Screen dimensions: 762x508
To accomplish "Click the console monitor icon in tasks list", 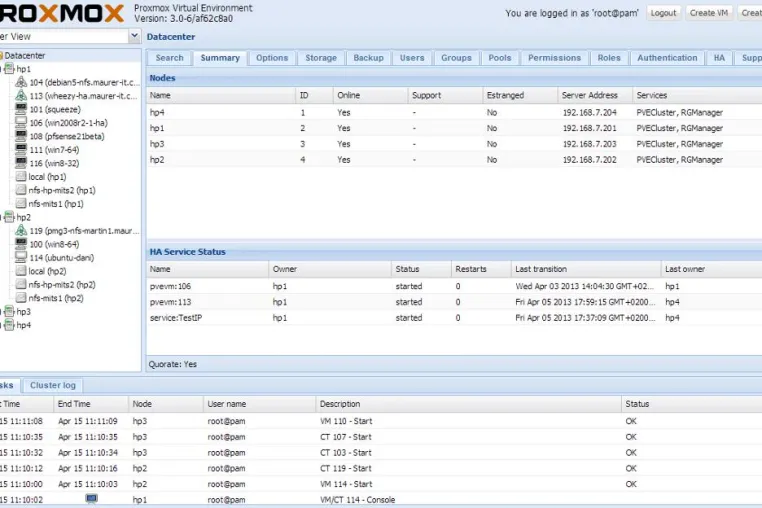I will click(x=91, y=498).
